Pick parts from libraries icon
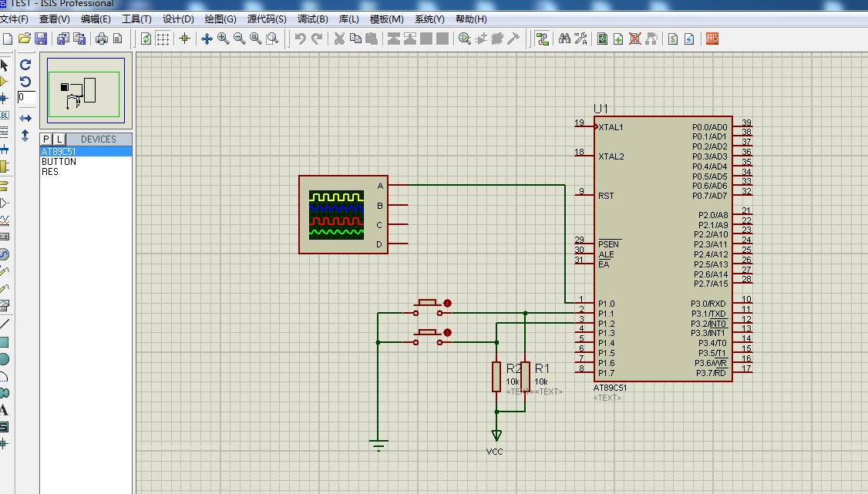This screenshot has height=494, width=868. (x=465, y=39)
